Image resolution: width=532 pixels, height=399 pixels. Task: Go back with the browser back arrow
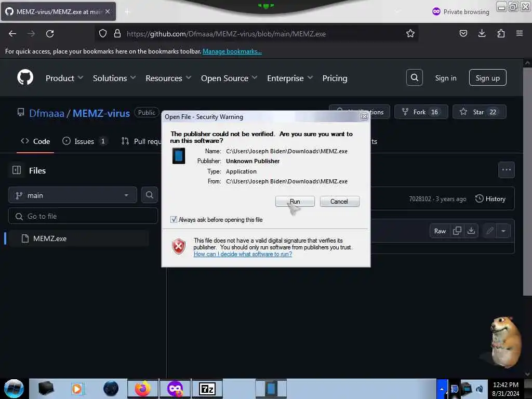coord(12,34)
